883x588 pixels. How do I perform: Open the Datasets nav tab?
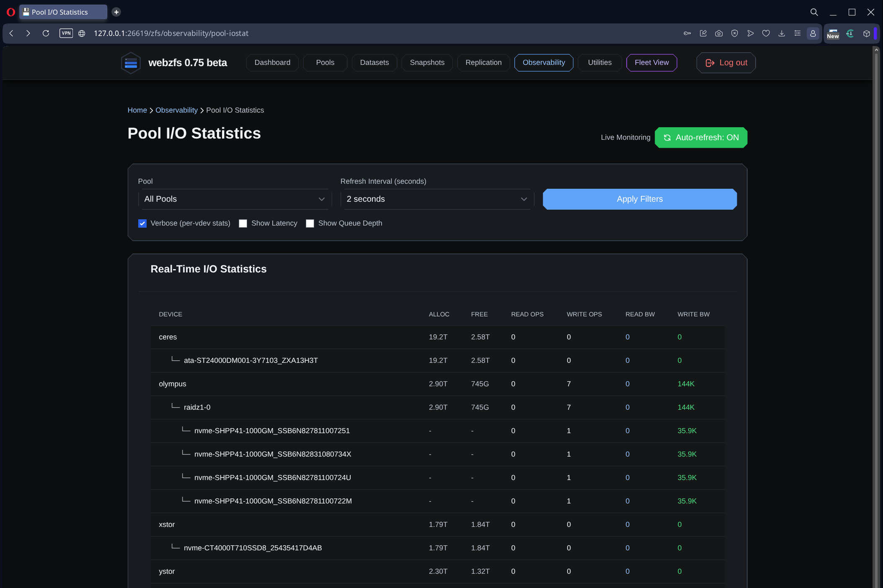click(374, 63)
